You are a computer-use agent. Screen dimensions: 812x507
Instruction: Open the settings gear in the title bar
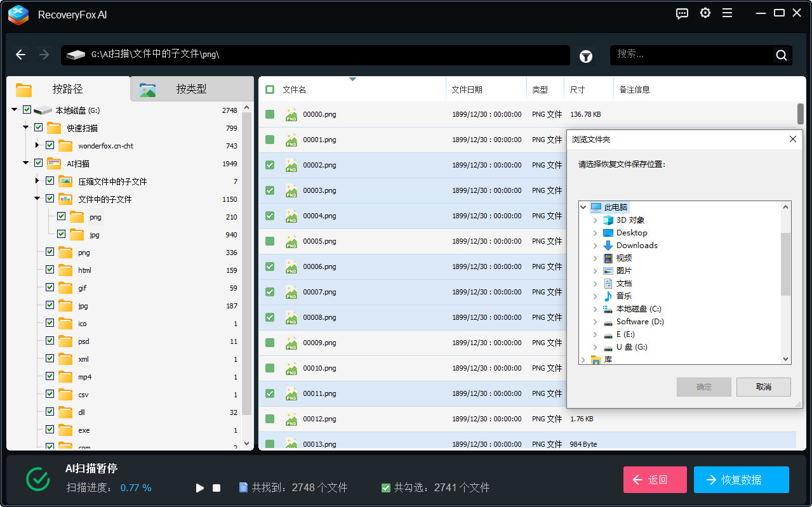pyautogui.click(x=705, y=13)
